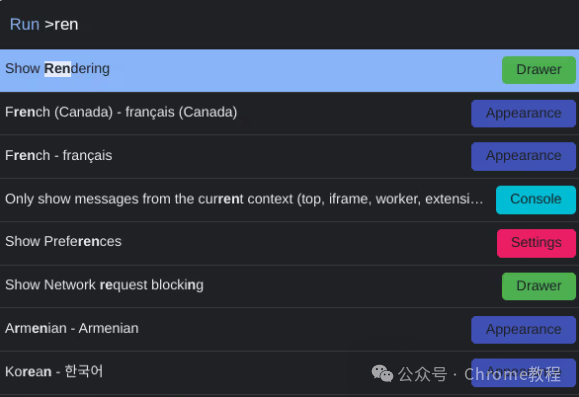Click the WeChat logo in the watermark
Screen dimensions: 579x397
[382, 373]
